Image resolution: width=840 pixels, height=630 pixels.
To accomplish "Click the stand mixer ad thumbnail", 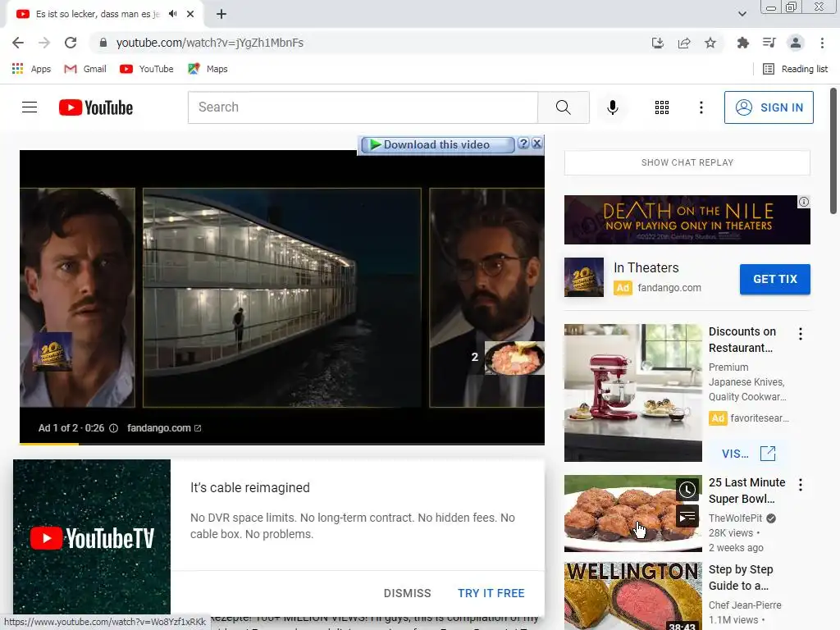I will point(632,393).
